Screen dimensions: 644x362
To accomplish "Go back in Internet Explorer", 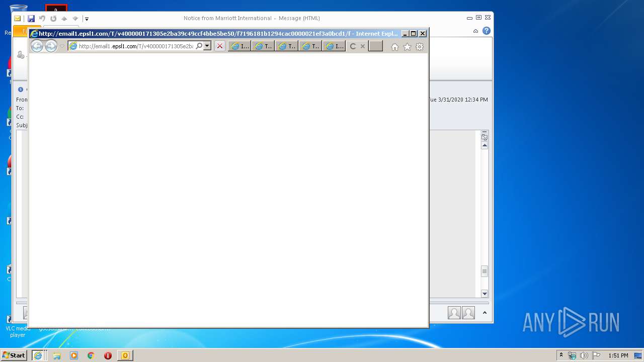I will [37, 46].
